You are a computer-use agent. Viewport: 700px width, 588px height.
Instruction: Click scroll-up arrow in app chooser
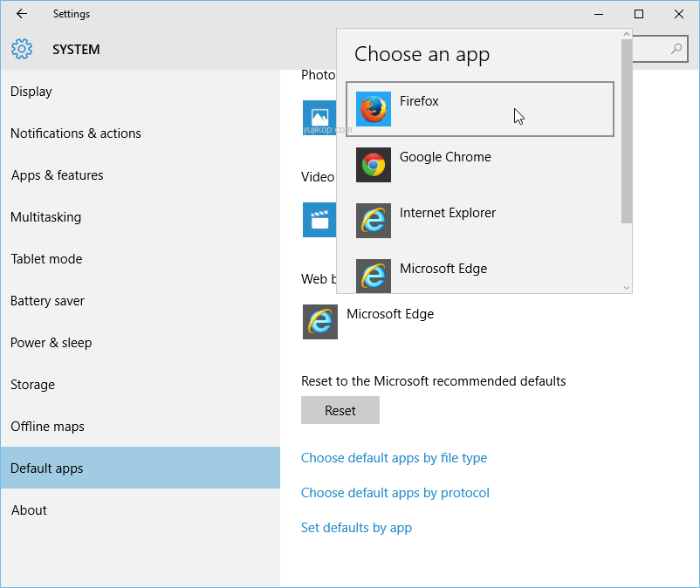point(627,34)
